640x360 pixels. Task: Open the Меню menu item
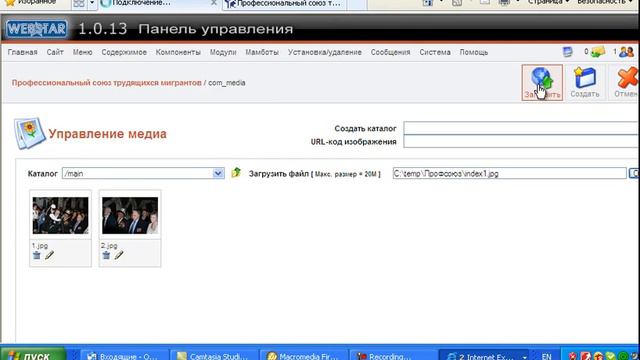(82, 52)
